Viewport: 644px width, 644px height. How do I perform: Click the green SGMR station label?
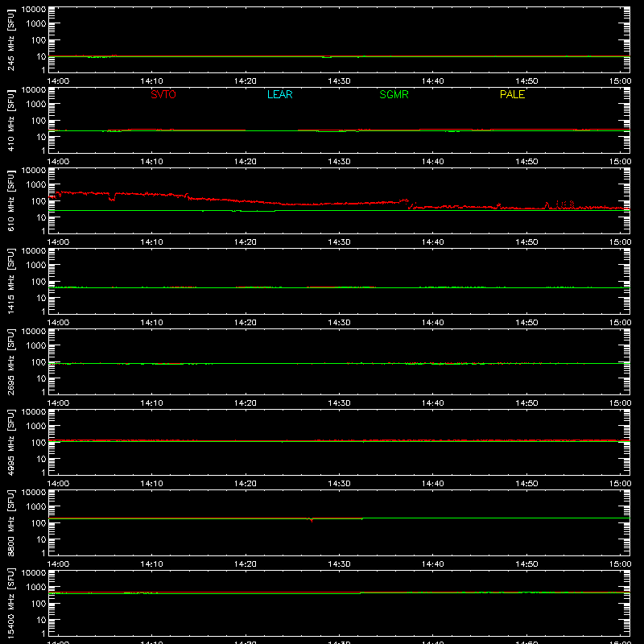tap(394, 94)
